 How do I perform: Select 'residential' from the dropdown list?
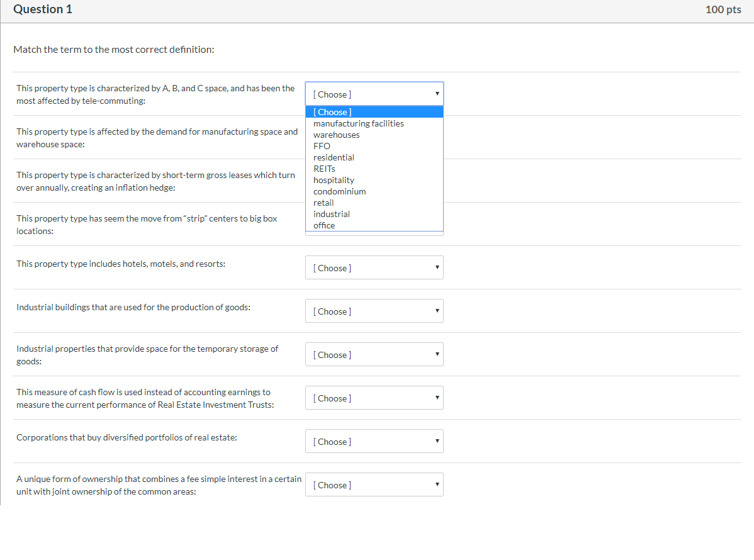(x=374, y=158)
